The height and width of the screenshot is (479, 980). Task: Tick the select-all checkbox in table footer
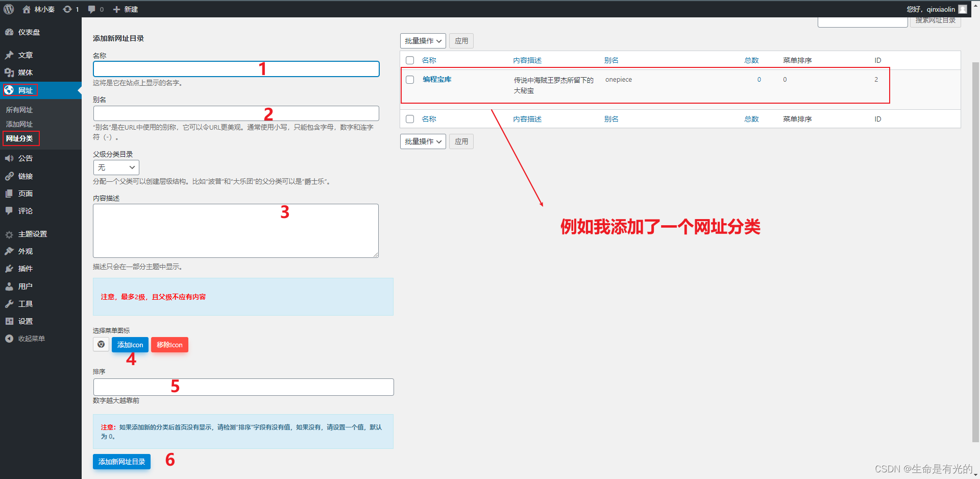410,119
